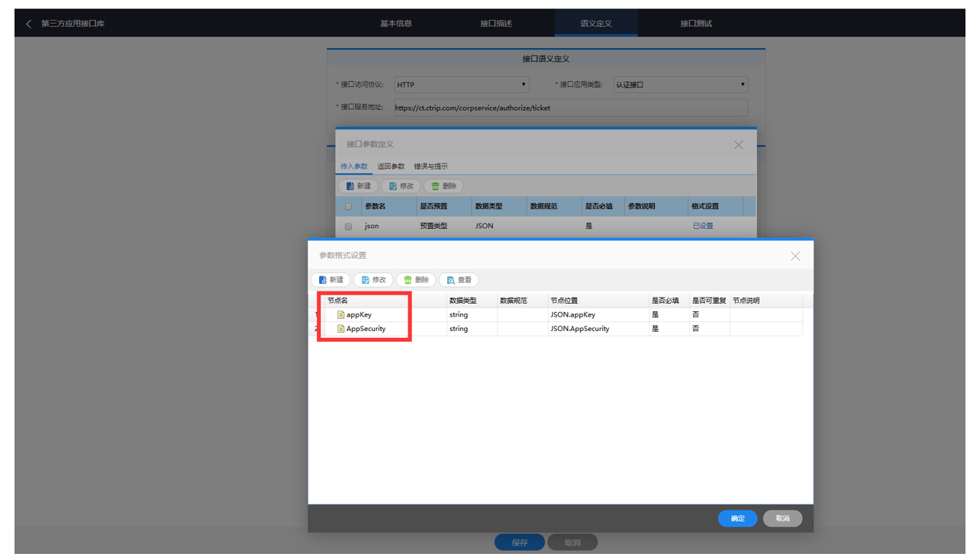The width and height of the screenshot is (967, 560).
Task: Open the 接口访问协议 HTTP dropdown
Action: pyautogui.click(x=462, y=85)
